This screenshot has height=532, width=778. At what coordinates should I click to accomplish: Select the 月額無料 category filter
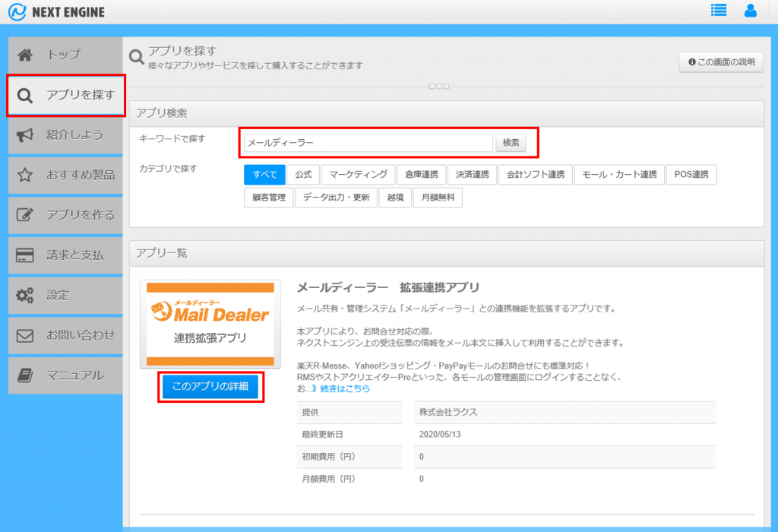click(x=438, y=198)
